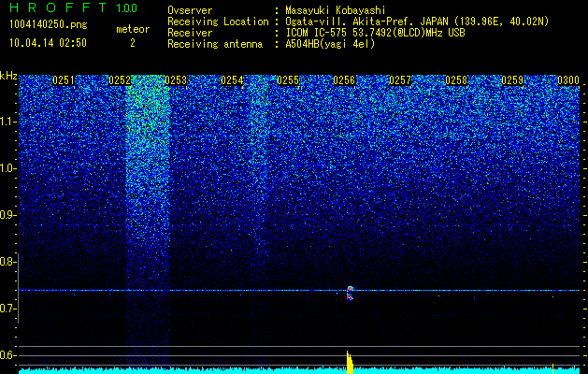Click the 0255 time marker
Viewport: 588px width, 374px height.
click(x=288, y=80)
